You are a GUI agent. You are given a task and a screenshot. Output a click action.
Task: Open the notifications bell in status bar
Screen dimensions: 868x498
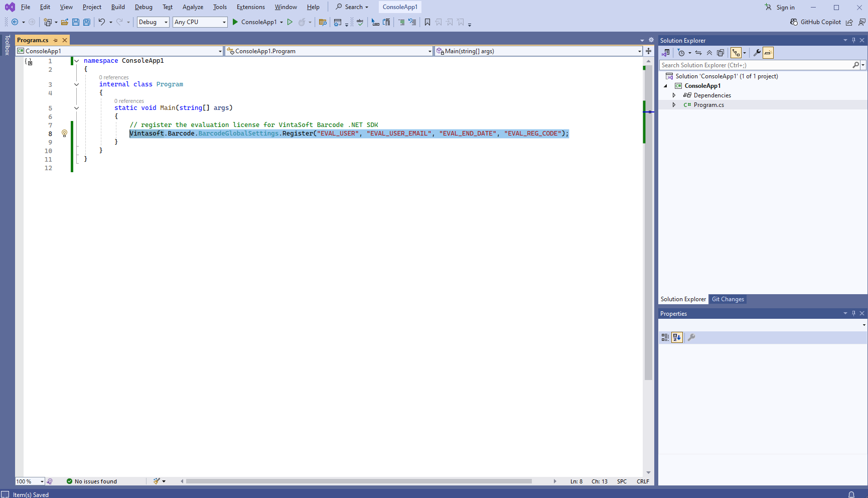851,494
